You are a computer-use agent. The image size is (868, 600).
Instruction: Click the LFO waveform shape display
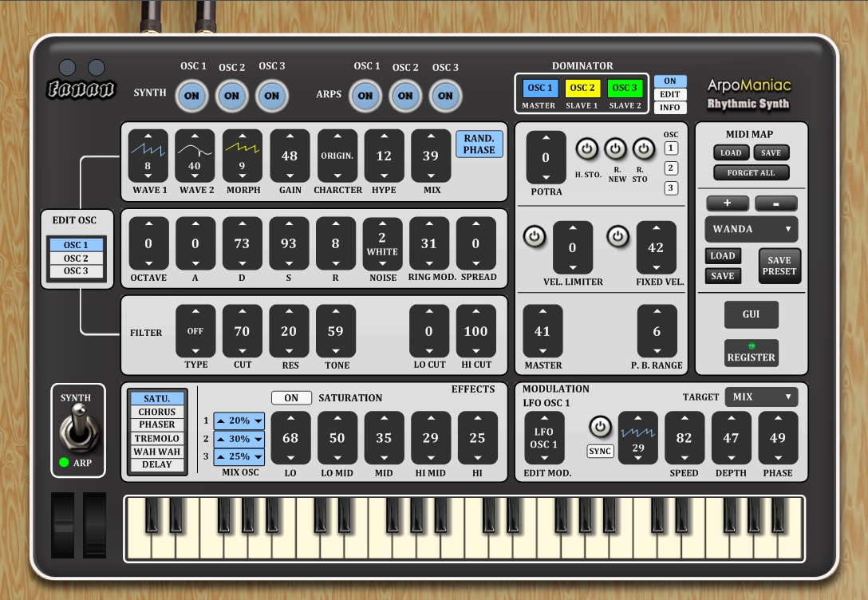click(637, 432)
